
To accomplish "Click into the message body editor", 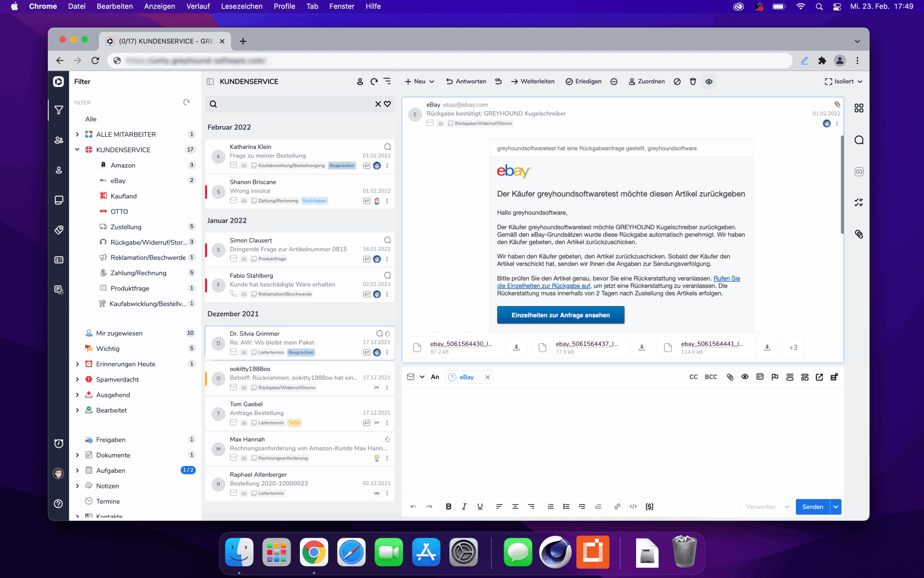I will 622,441.
